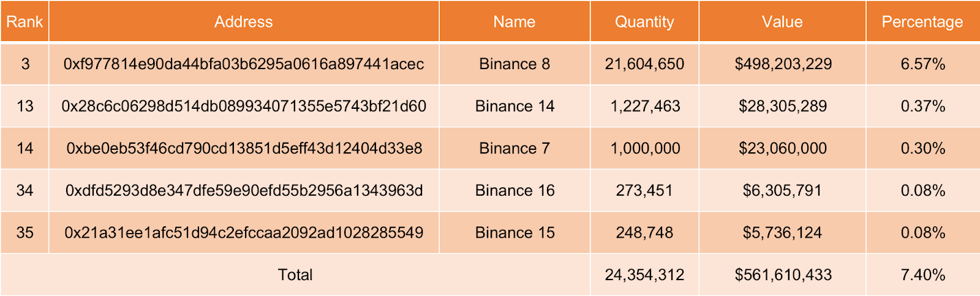Image resolution: width=980 pixels, height=296 pixels.
Task: Select the Binance 7 name cell
Action: 514,149
